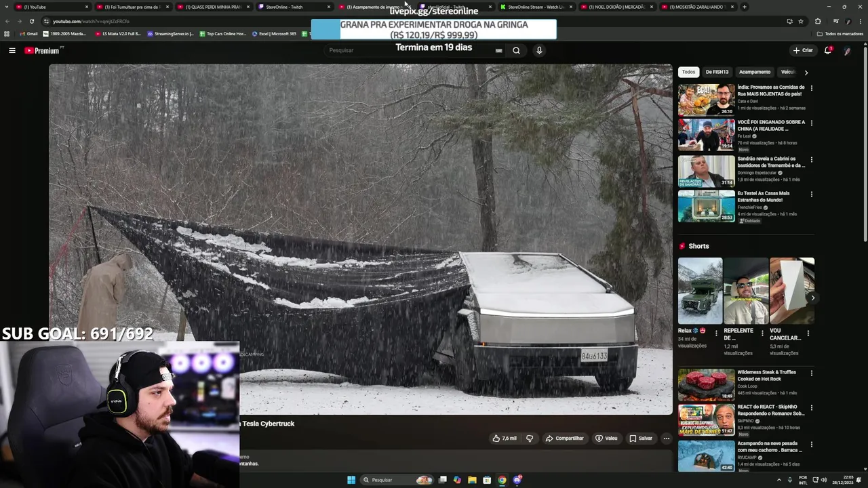Click the Criar button
Image resolution: width=868 pixels, height=488 pixels.
point(803,50)
